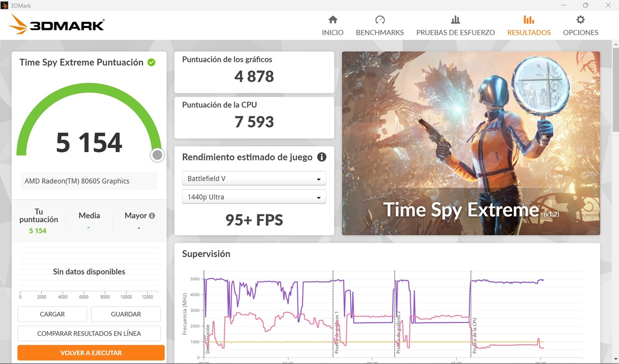Open the Battlefield V game dropdown
Image resolution: width=619 pixels, height=364 pixels.
254,178
